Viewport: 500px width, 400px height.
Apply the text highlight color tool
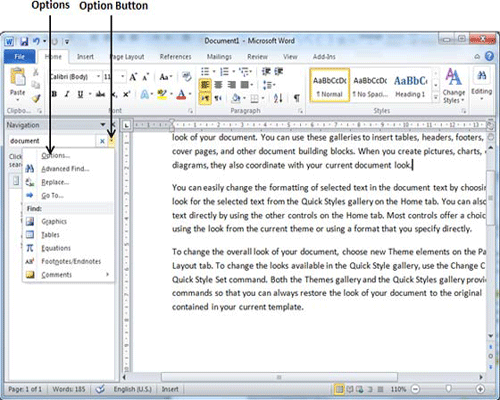point(162,95)
